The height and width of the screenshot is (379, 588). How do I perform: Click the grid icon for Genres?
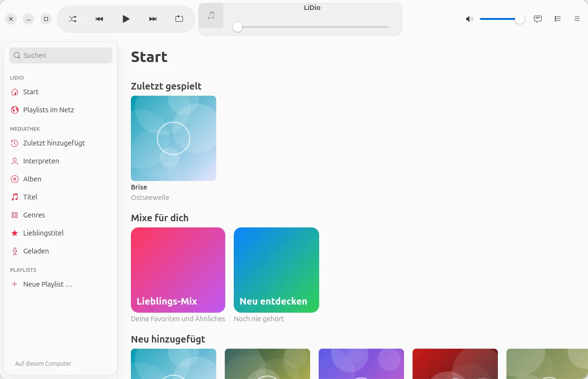tap(15, 215)
